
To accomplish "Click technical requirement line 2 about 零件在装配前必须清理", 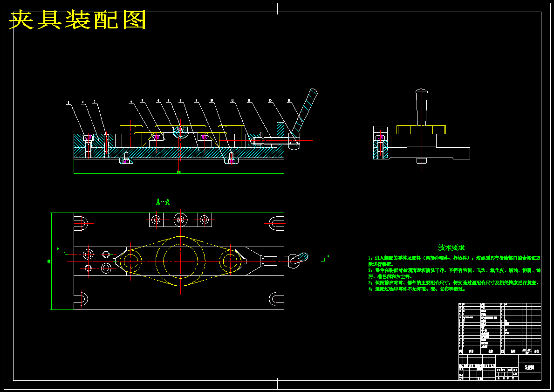I will pos(454,274).
